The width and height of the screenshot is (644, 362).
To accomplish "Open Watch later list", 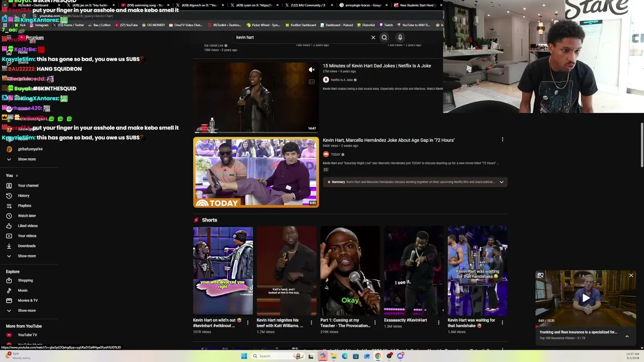I will click(x=27, y=216).
